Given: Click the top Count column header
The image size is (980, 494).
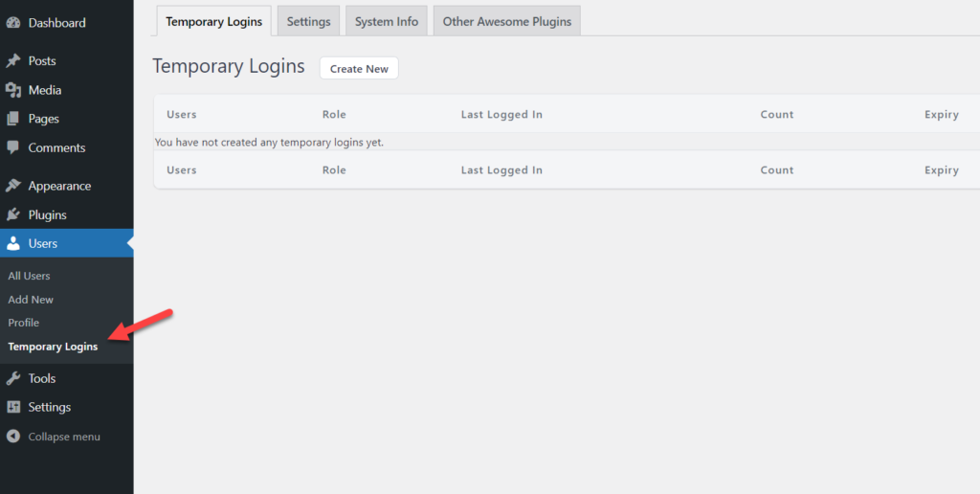Looking at the screenshot, I should [x=777, y=115].
